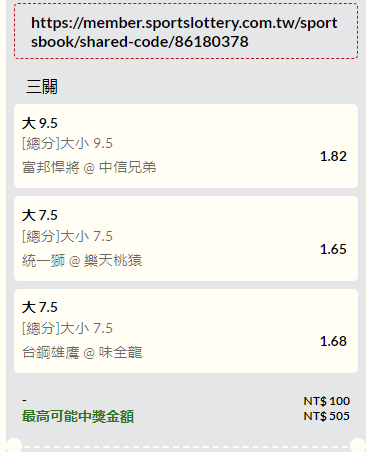The width and height of the screenshot is (367, 452).
Task: Select 台鋼雄鷹 game's [總分]大小 7.5 market text
Action: (x=67, y=328)
